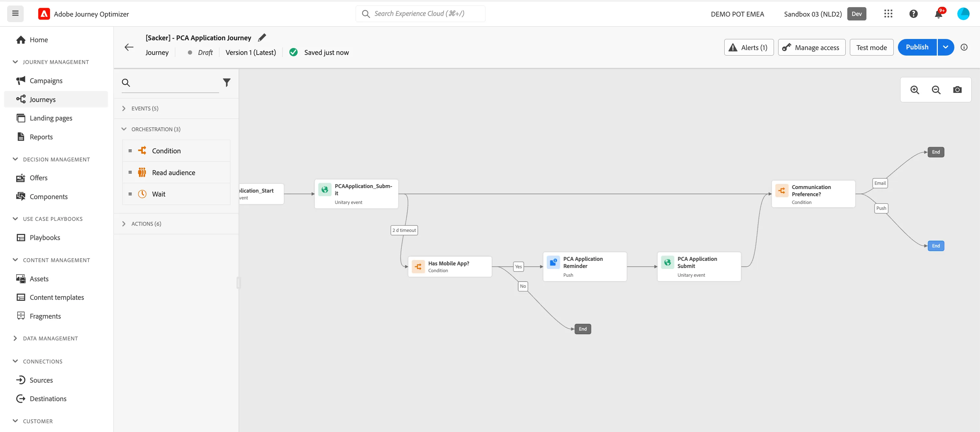Open Content templates in the sidebar

pos(57,297)
